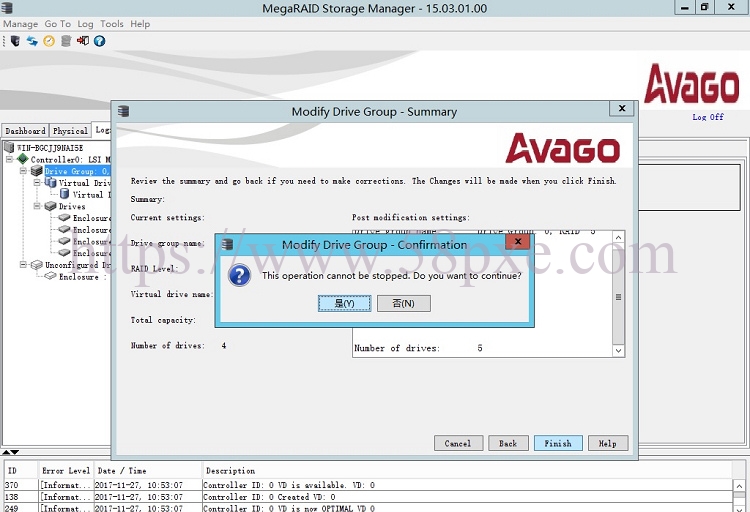Open the Log menu
This screenshot has height=512, width=750.
pyautogui.click(x=85, y=24)
